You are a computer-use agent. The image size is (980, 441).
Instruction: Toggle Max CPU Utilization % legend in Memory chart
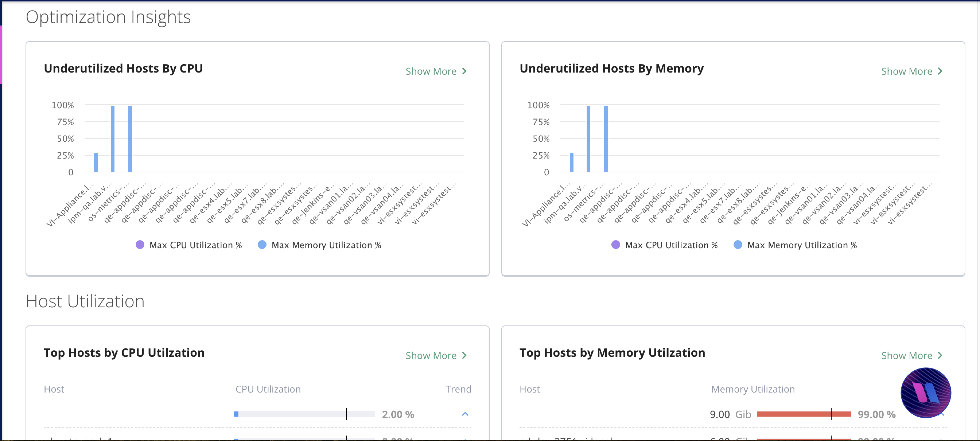[x=664, y=245]
